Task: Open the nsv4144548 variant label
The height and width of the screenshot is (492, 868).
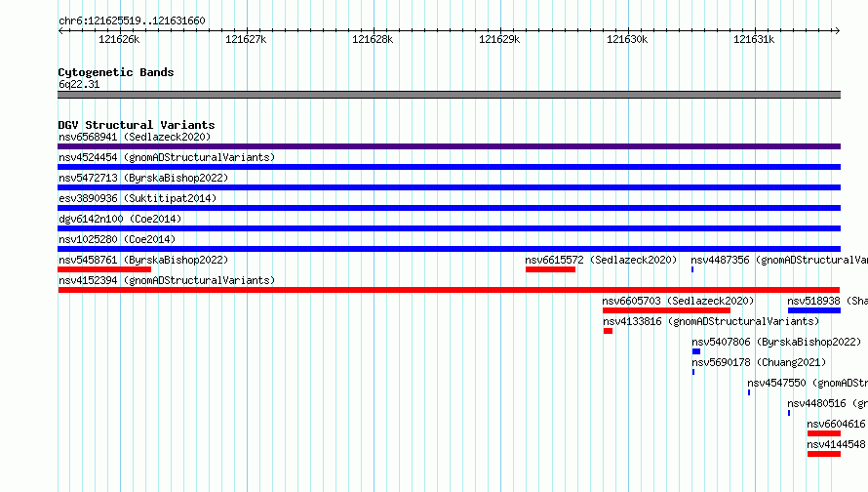Action: click(x=836, y=444)
